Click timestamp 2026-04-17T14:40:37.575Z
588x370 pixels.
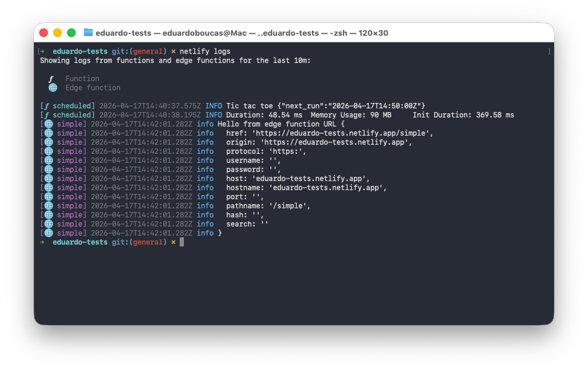click(x=150, y=106)
